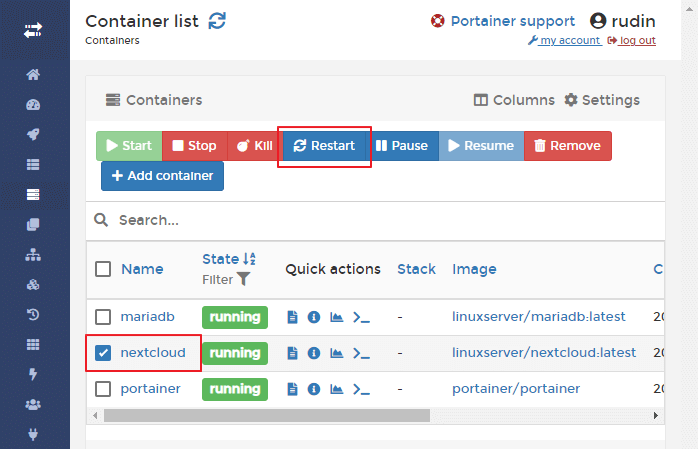698x449 pixels.
Task: Open Host via the grid sidebar icon
Action: tap(33, 344)
